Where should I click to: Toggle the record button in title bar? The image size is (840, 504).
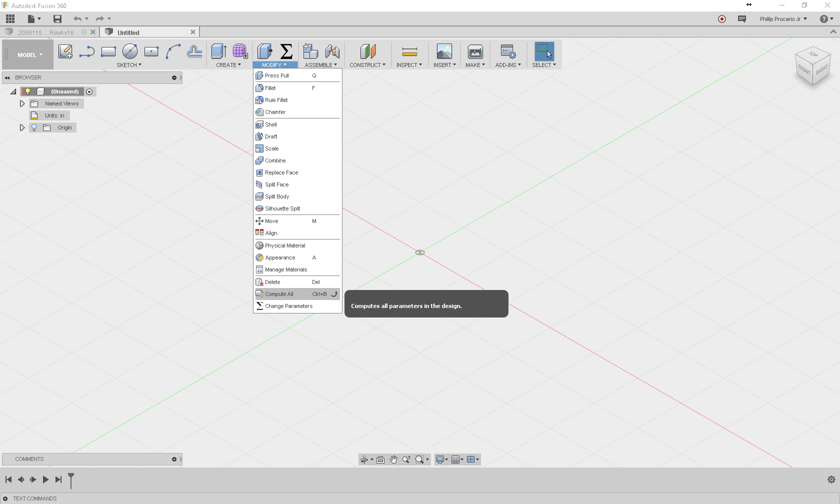tap(722, 19)
